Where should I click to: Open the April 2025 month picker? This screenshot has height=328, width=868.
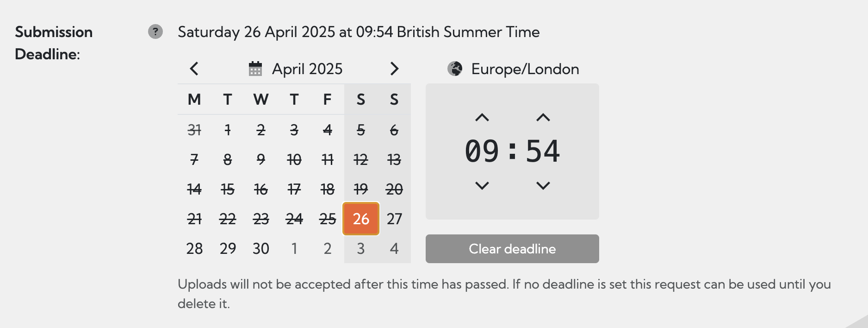coord(307,69)
